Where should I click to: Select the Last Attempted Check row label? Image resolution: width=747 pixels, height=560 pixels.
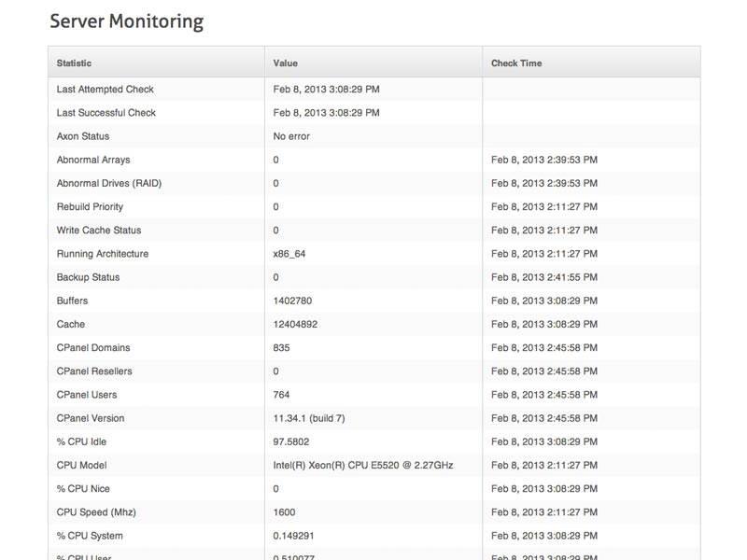click(x=105, y=89)
